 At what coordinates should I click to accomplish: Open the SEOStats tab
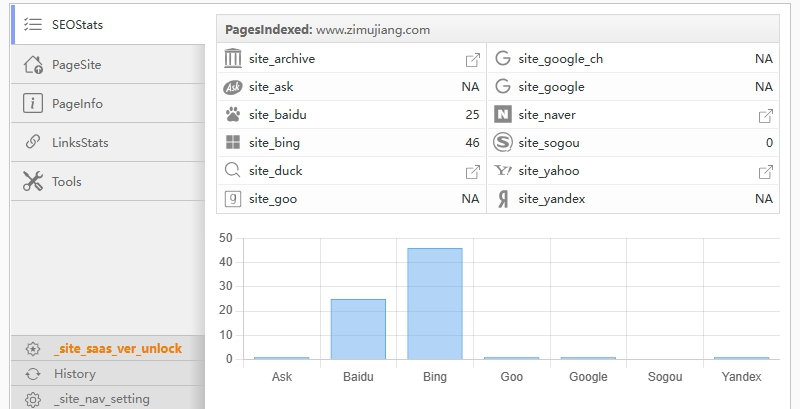76,24
